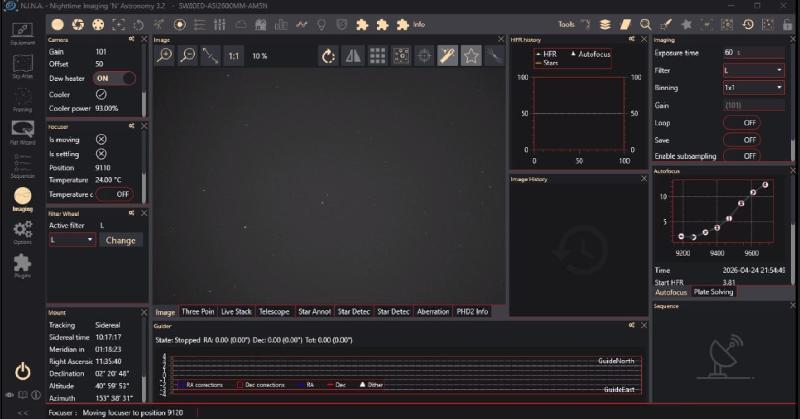Open Guider panel settings icon
The width and height of the screenshot is (800, 419).
(x=632, y=325)
